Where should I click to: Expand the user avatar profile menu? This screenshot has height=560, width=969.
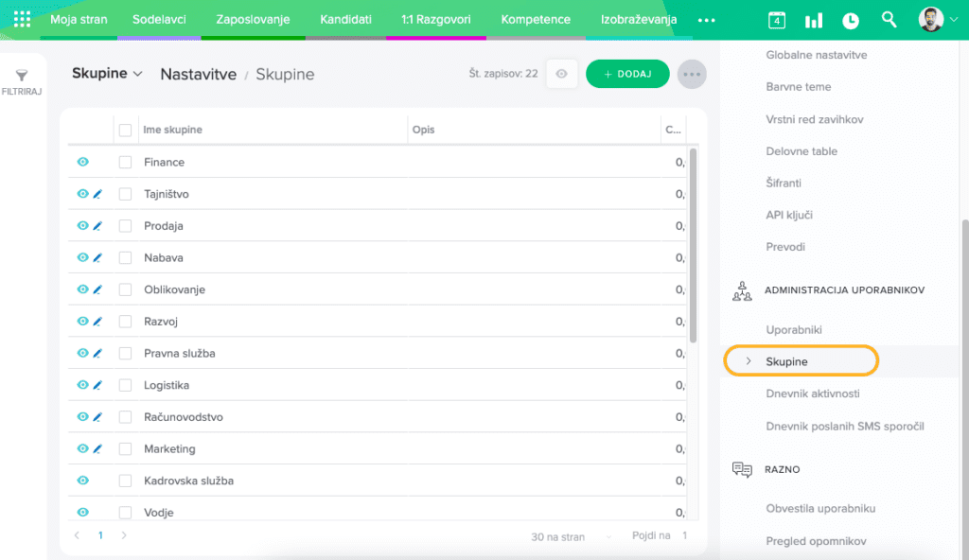(937, 20)
